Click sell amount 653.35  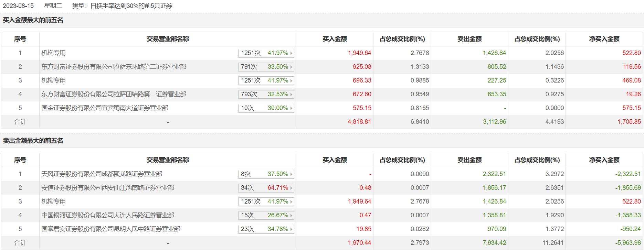tap(497, 94)
